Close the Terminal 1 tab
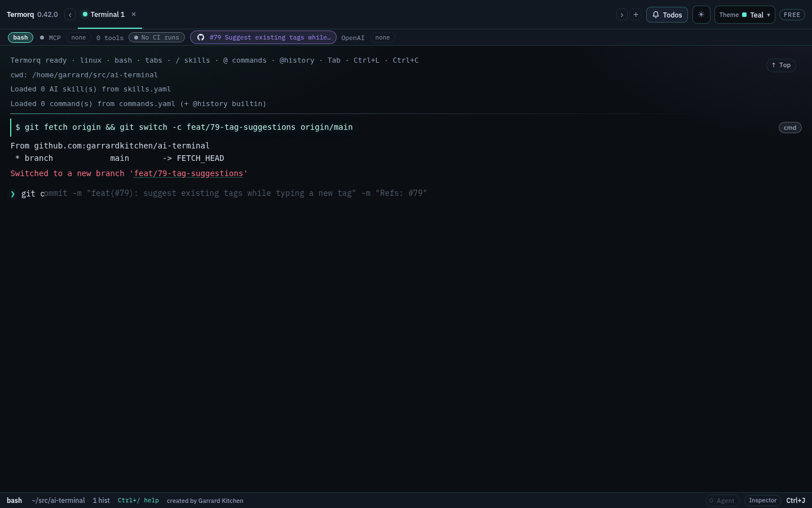The image size is (812, 508). click(134, 15)
